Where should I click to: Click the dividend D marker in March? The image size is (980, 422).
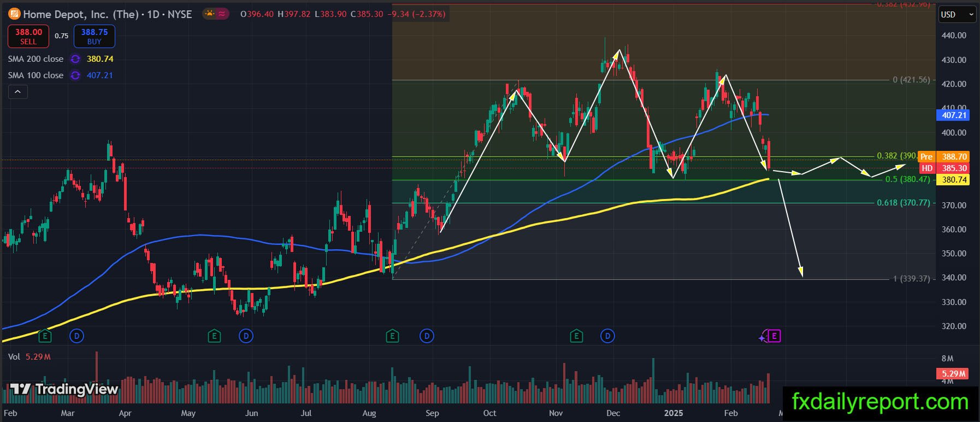[76, 336]
